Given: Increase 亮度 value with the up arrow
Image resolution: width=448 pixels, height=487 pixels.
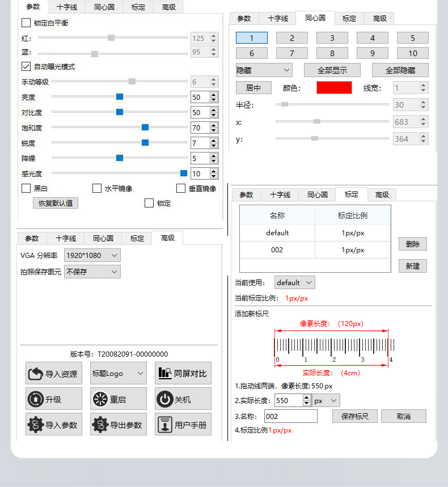Looking at the screenshot, I should pos(213,95).
